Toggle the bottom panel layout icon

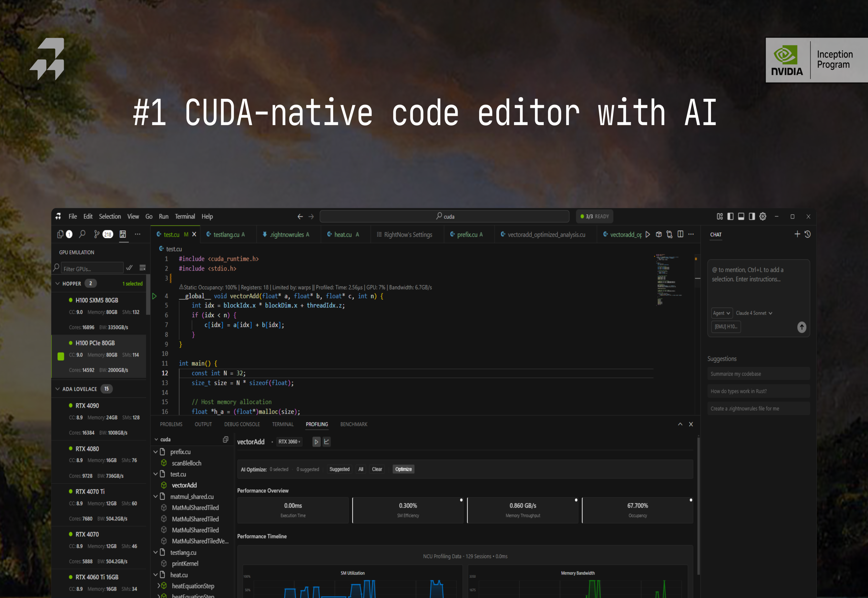click(x=741, y=216)
